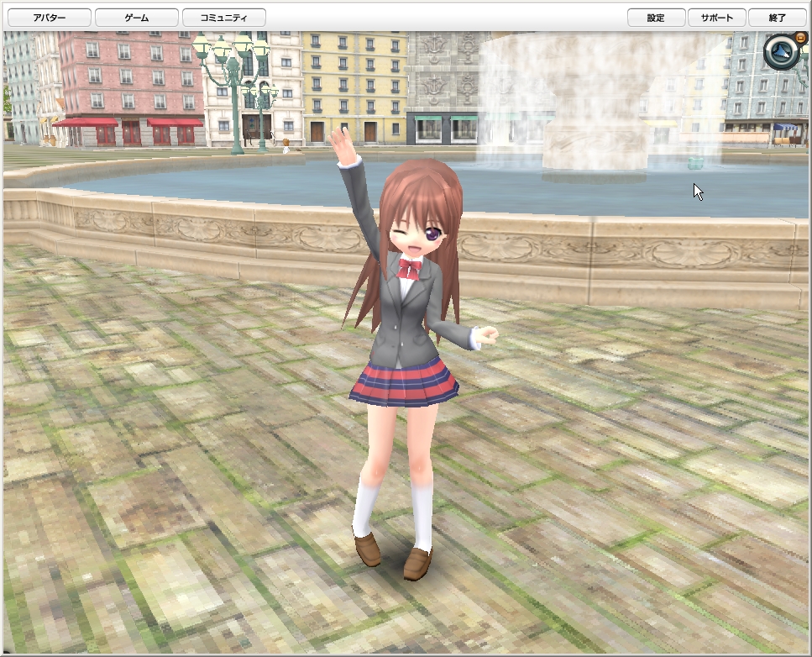Click the avatar's brown loafer shoe
The width and height of the screenshot is (812, 657).
tap(417, 564)
